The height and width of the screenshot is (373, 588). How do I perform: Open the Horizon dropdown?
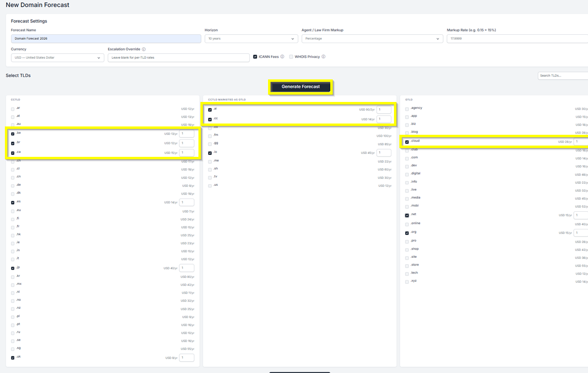tap(251, 39)
